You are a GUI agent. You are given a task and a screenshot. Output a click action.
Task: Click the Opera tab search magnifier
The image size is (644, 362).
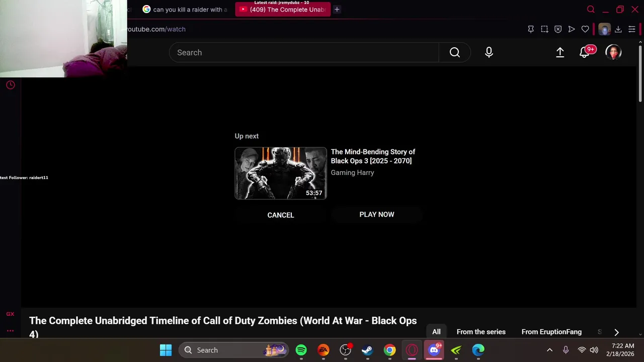point(591,9)
